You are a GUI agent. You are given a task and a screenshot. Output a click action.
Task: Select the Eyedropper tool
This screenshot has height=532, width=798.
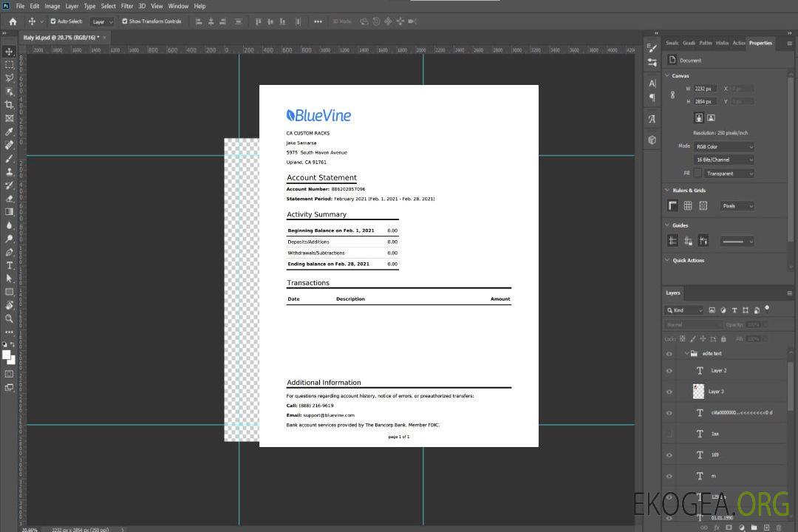click(x=9, y=132)
